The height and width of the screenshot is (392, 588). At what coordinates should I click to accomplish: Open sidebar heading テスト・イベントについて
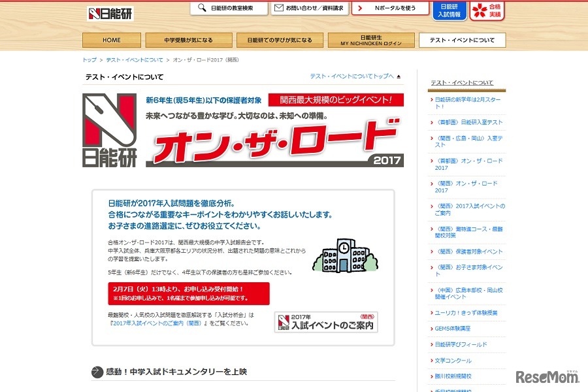click(462, 82)
